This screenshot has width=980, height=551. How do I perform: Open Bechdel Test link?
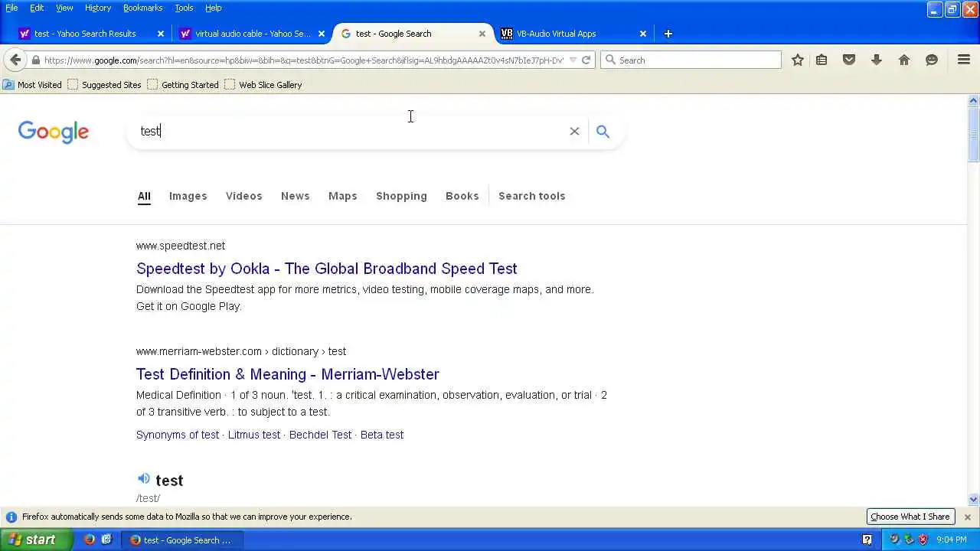(320, 435)
